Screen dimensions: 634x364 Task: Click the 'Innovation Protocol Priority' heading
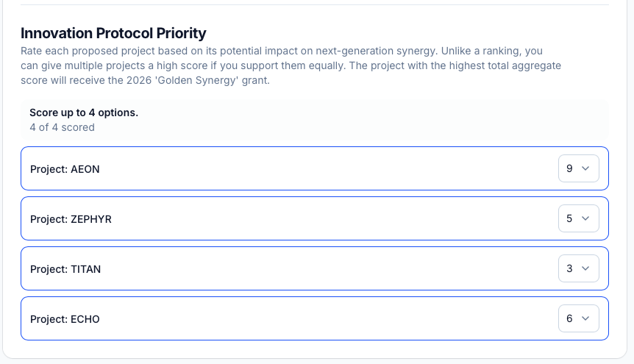pos(113,33)
